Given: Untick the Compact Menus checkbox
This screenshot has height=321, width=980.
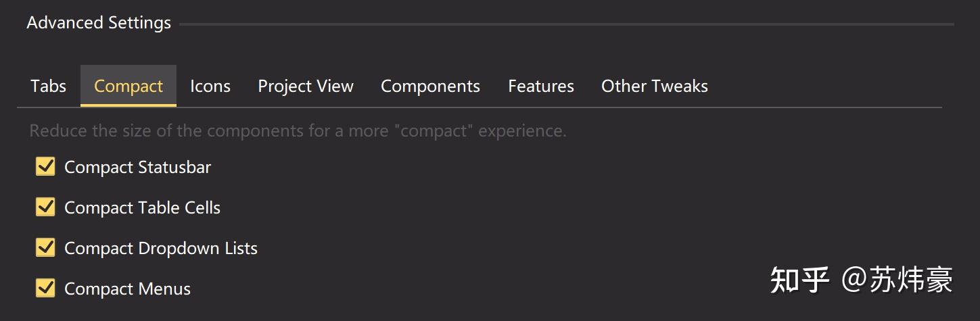Looking at the screenshot, I should (45, 289).
